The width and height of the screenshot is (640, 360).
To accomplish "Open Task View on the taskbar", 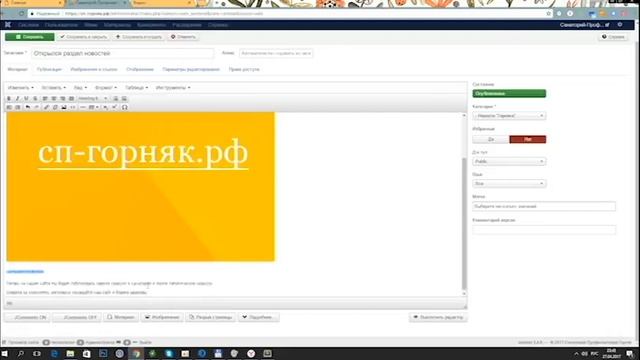I will [37, 353].
